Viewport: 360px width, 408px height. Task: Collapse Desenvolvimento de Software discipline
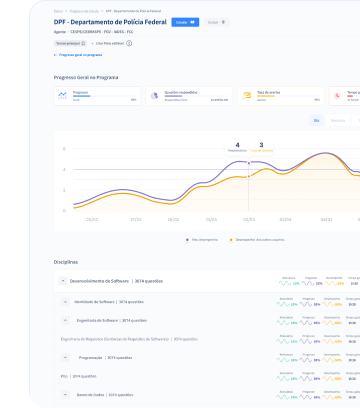click(x=63, y=281)
